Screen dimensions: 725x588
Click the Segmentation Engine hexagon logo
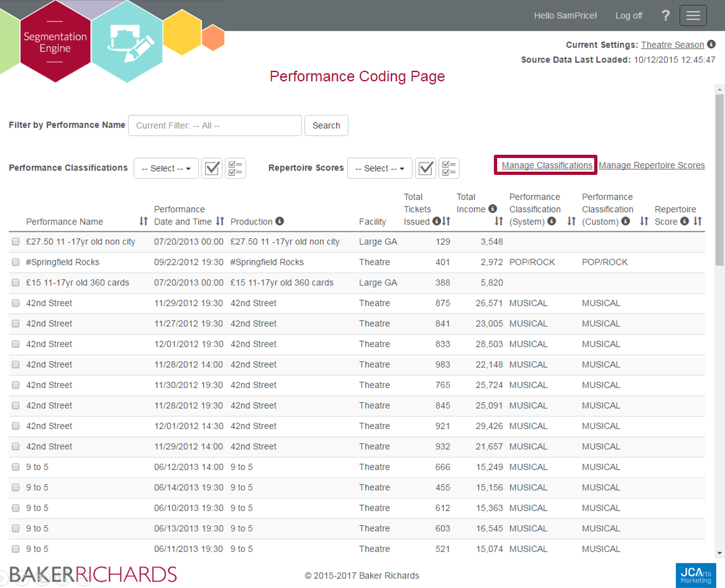55,43
